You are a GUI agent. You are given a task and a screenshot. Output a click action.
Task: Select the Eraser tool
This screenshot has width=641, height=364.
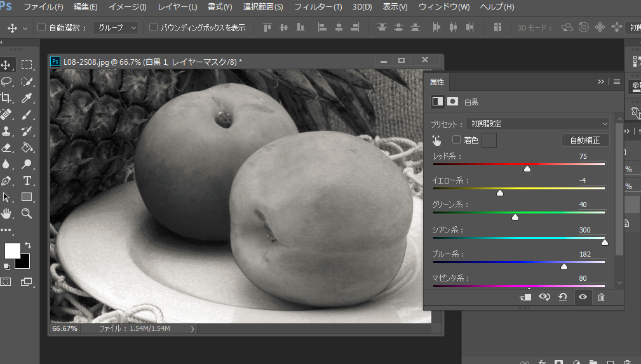point(6,147)
